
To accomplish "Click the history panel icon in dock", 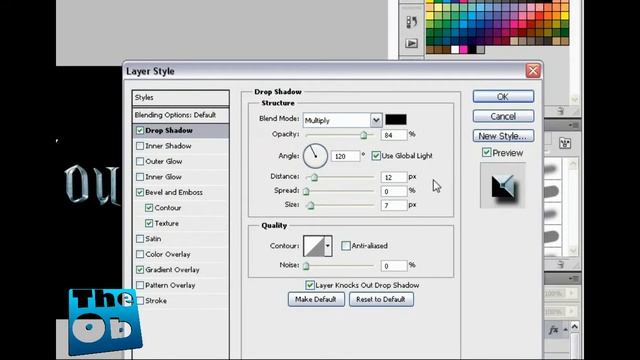I will (x=411, y=22).
